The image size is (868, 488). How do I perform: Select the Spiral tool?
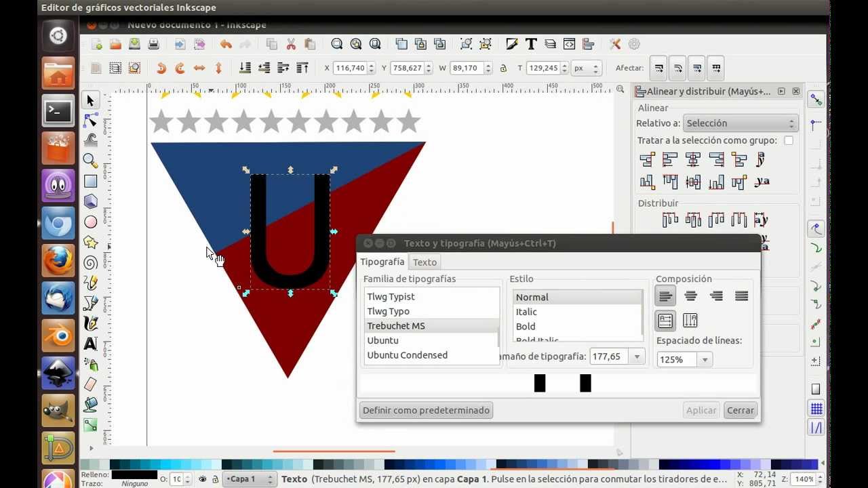90,262
